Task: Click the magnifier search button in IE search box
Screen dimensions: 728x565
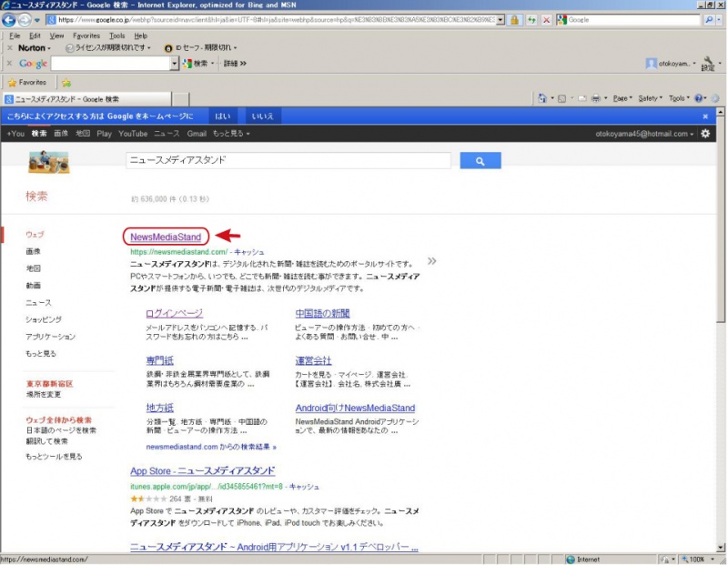Action: [709, 20]
